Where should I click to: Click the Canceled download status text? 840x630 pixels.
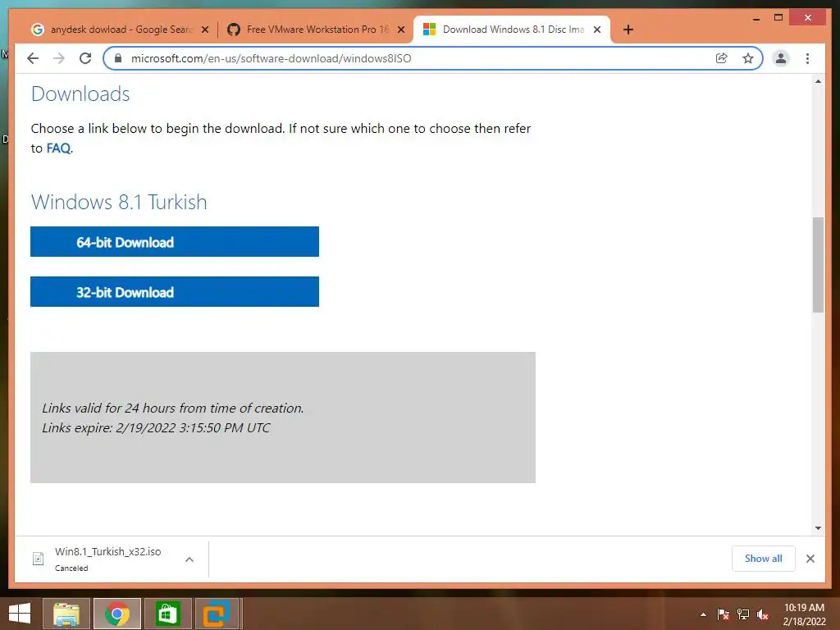pyautogui.click(x=71, y=568)
